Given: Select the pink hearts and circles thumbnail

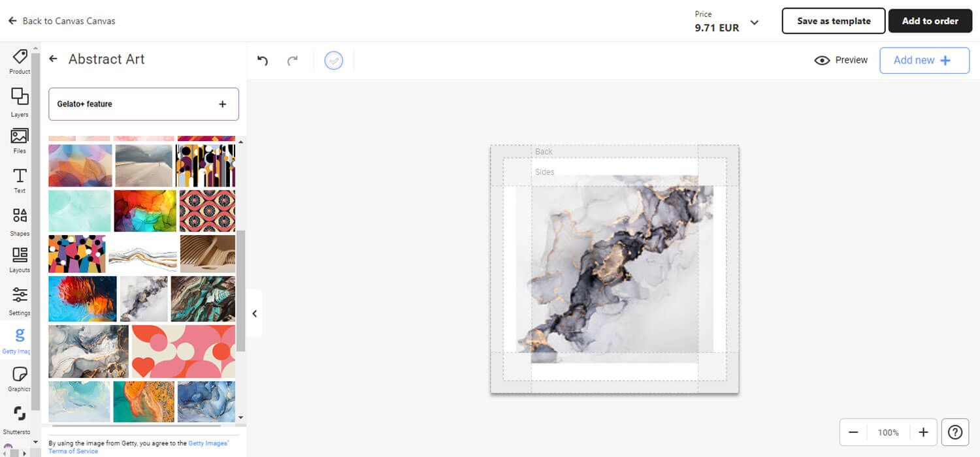Looking at the screenshot, I should 184,352.
